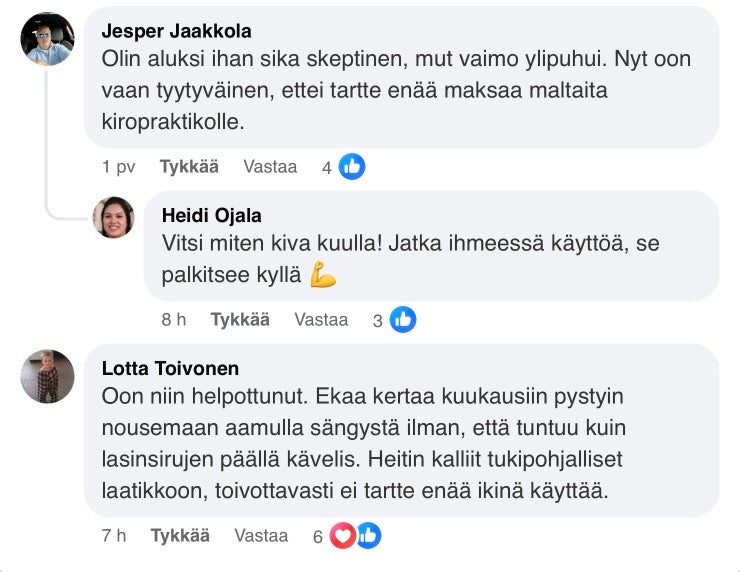Click the like reaction icon on Jesper's comment
The width and height of the screenshot is (740, 572).
tap(352, 167)
